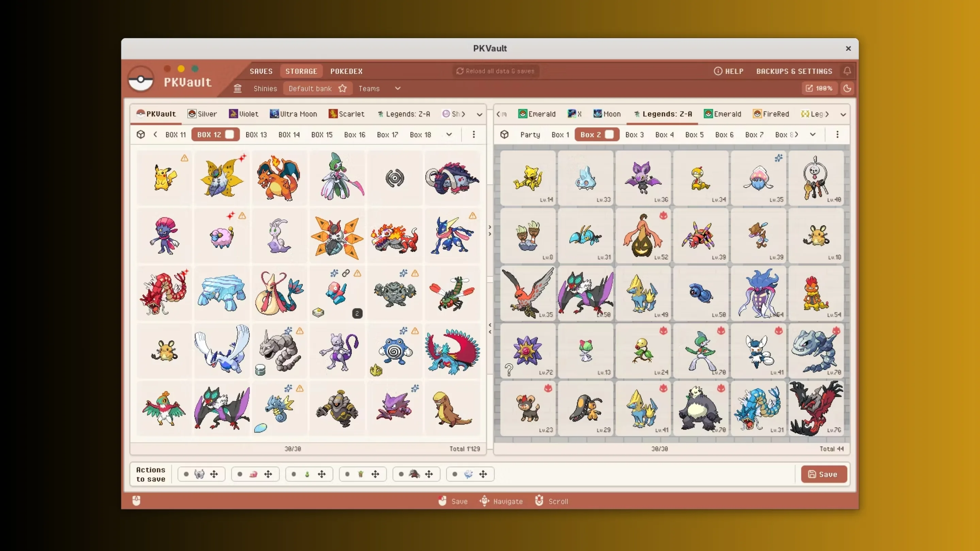
Task: Select Charizard in BOX 12
Action: click(x=279, y=178)
